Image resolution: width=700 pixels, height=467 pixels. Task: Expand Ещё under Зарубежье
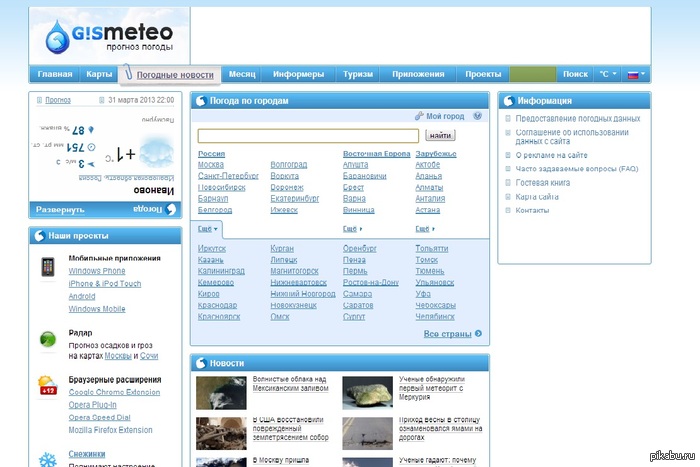click(425, 229)
